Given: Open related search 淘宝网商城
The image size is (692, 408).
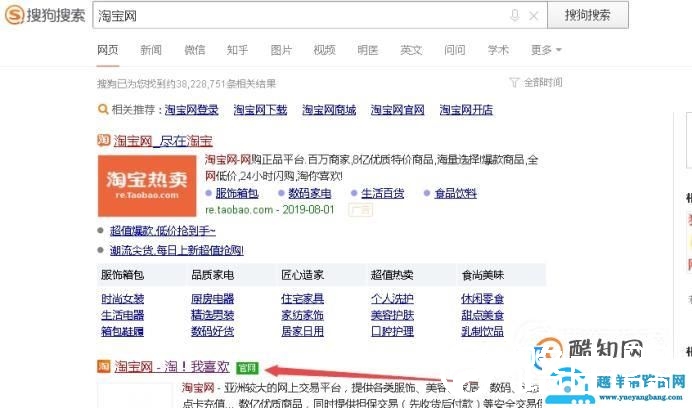Looking at the screenshot, I should (329, 110).
